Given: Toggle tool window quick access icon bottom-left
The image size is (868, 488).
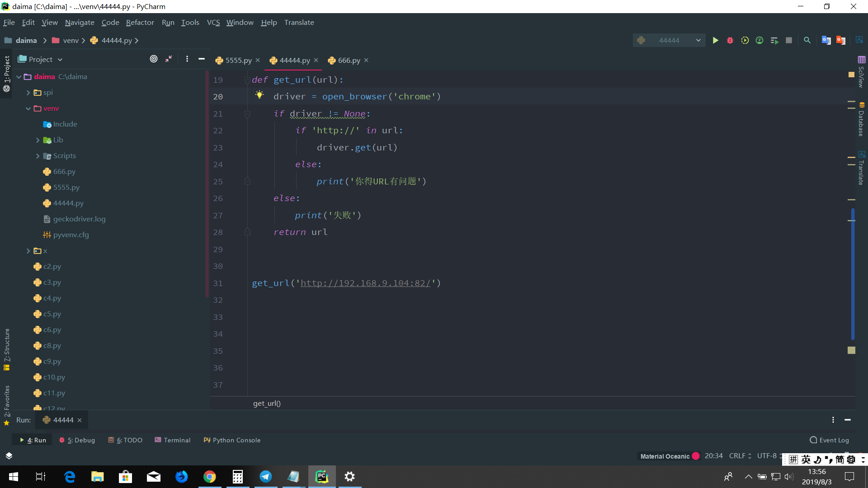Looking at the screenshot, I should pyautogui.click(x=9, y=456).
